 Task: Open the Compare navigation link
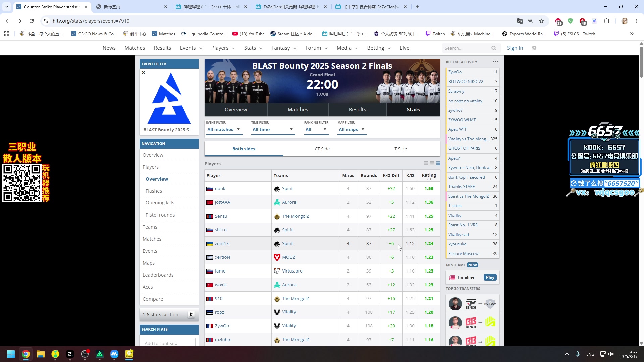tap(153, 299)
